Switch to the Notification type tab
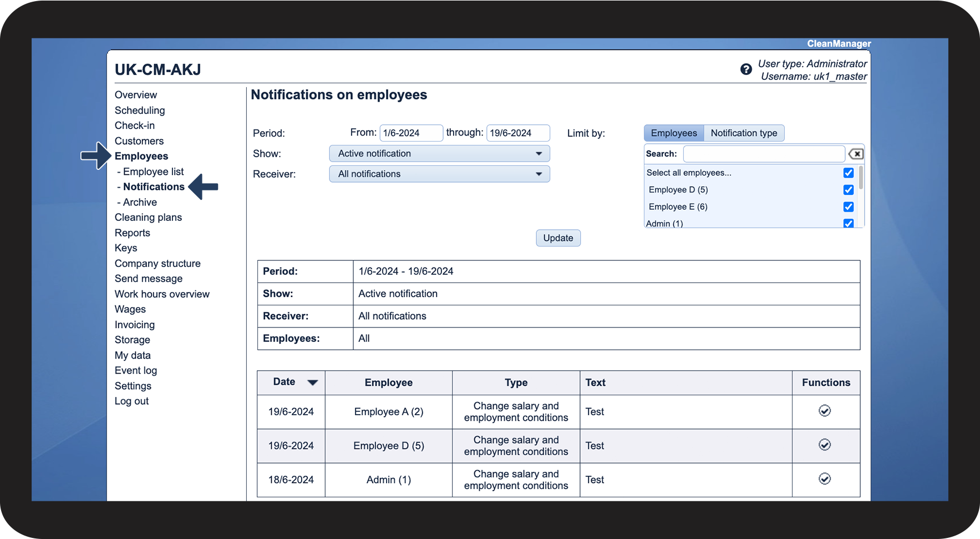The image size is (980, 539). [x=744, y=133]
